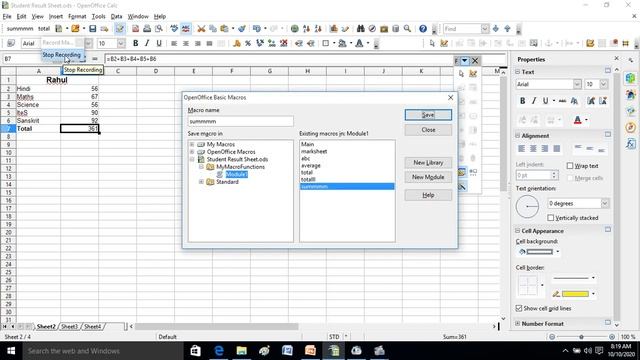Click the Sort Ascending toolbar icon
This screenshot has width=640, height=360.
[306, 29]
